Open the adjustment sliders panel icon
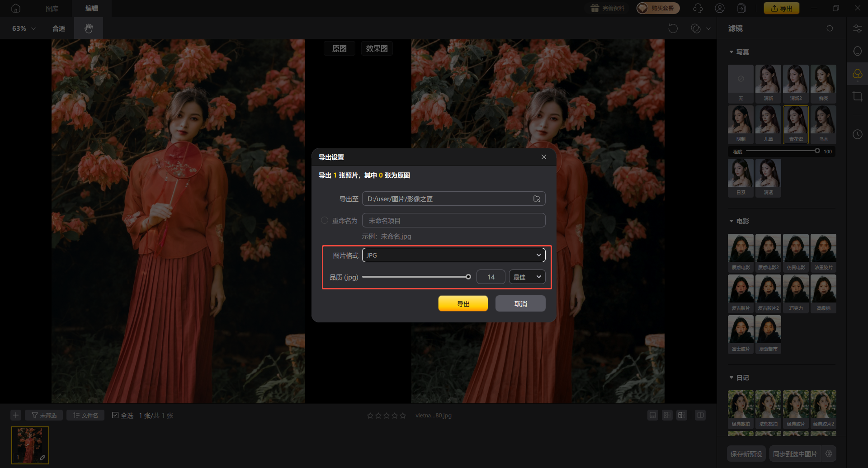 [857, 28]
